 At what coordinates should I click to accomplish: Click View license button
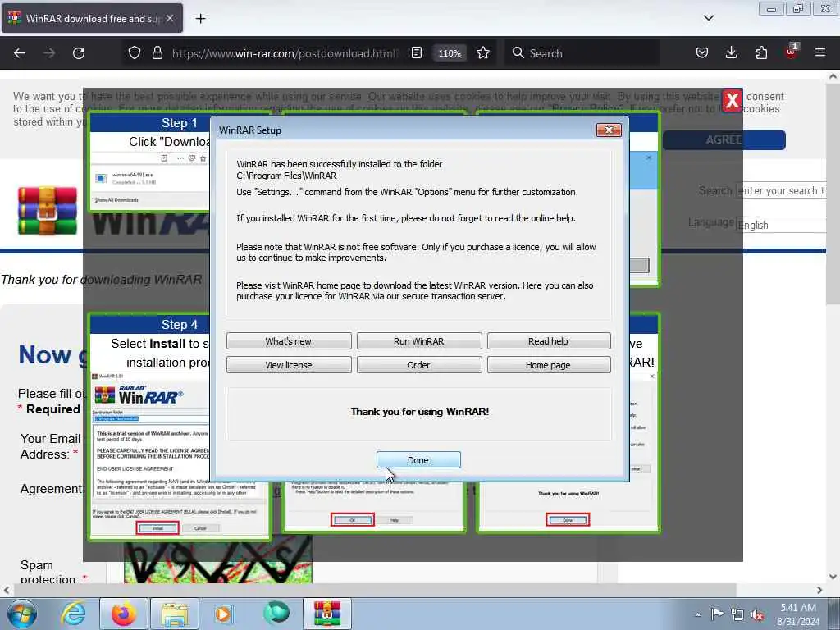(288, 364)
